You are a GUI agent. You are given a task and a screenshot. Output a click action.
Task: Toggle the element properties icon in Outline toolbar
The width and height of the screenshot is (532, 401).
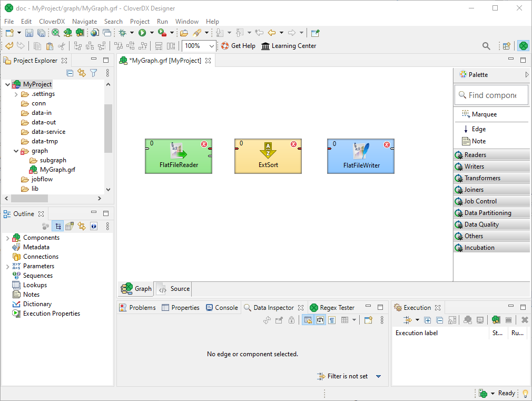click(x=70, y=226)
